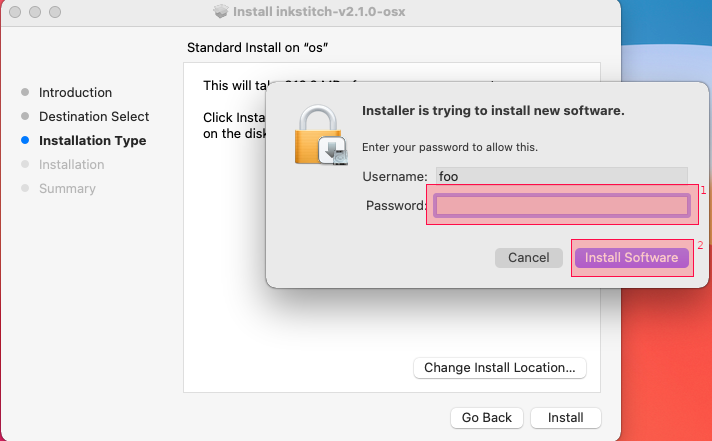This screenshot has width=712, height=441.
Task: Select the Summary step in sidebar
Action: [x=67, y=188]
